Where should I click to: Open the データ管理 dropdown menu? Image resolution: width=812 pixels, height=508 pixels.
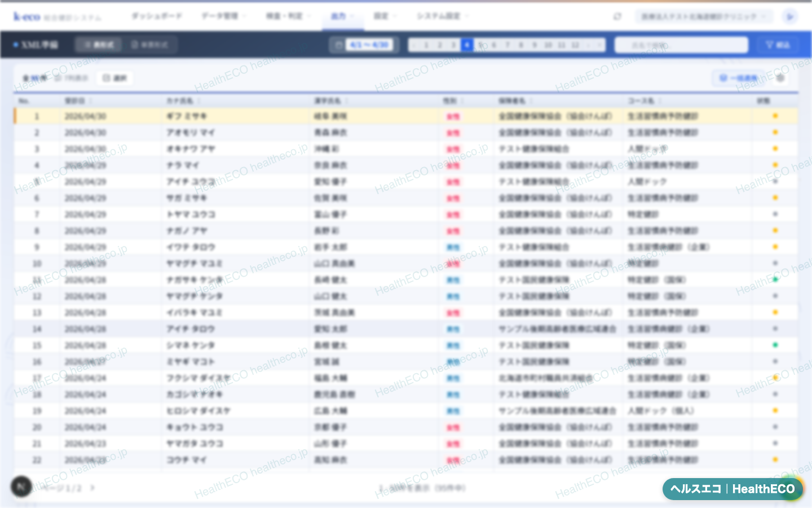pos(224,16)
